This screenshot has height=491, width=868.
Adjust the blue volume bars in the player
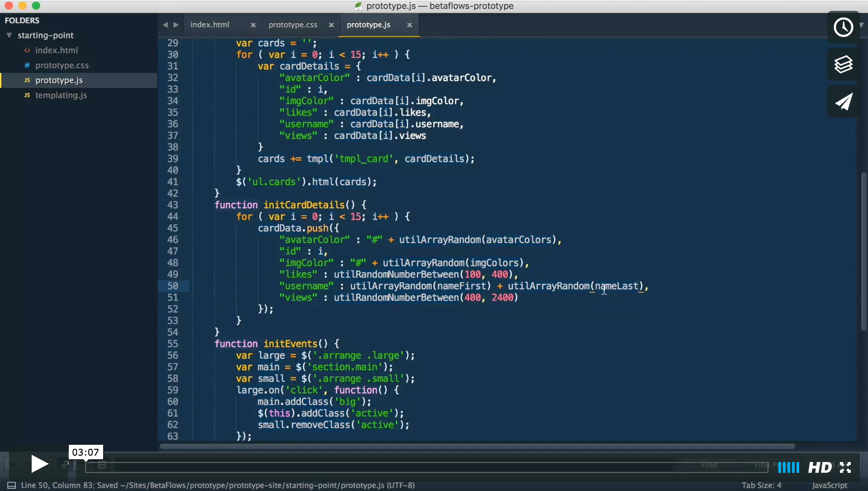pyautogui.click(x=788, y=467)
